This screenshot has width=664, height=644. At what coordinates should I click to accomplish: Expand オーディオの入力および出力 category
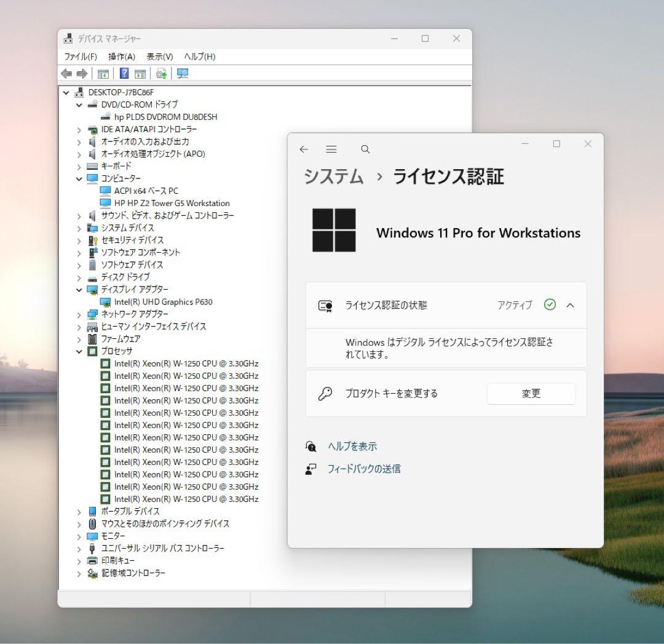click(x=79, y=142)
